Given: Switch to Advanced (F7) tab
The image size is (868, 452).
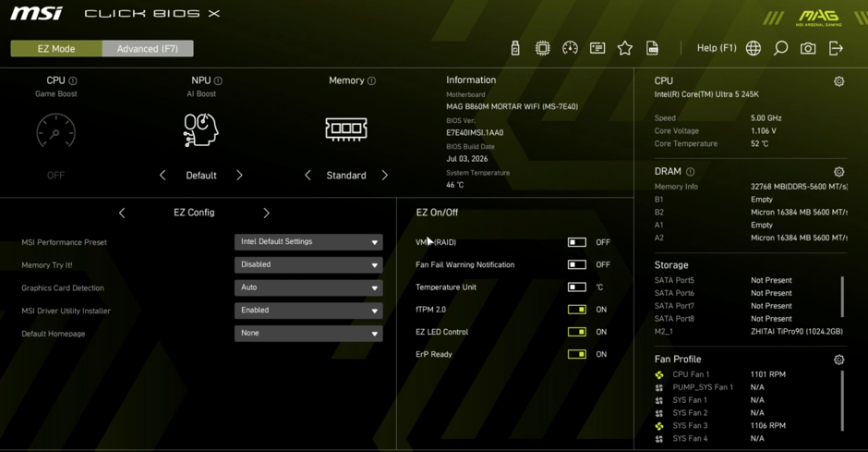Looking at the screenshot, I should 148,48.
